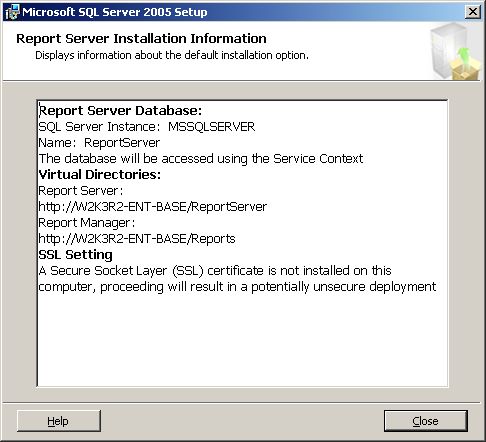Click the Close button at bottom right
Viewport: 486px width, 442px height.
pos(426,421)
